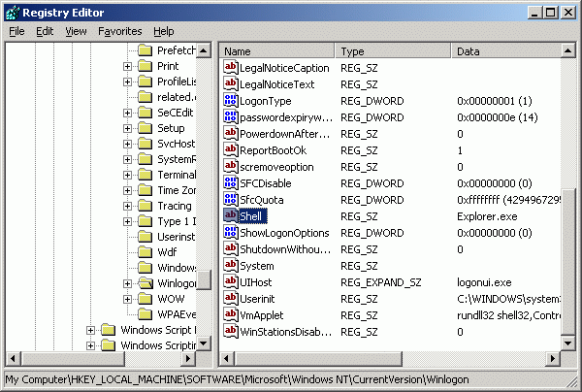
Task: Click the ReportBootOk string icon
Action: point(231,150)
